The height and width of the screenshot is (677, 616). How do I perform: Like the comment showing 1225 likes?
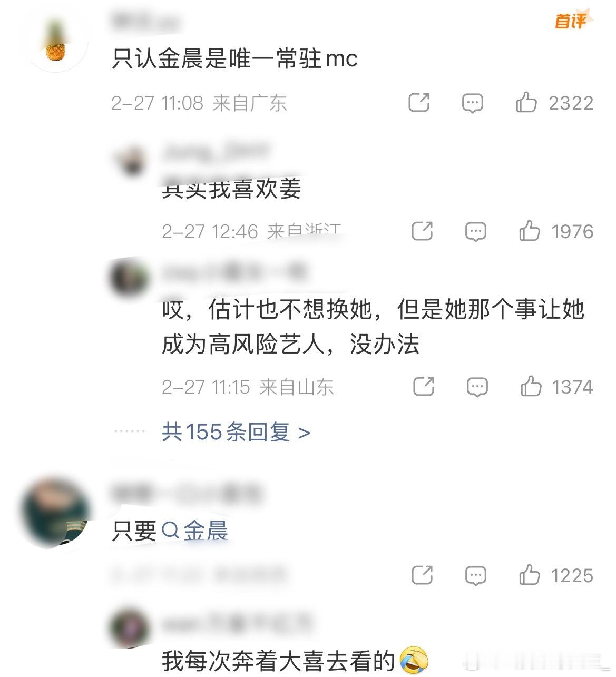coord(556,575)
